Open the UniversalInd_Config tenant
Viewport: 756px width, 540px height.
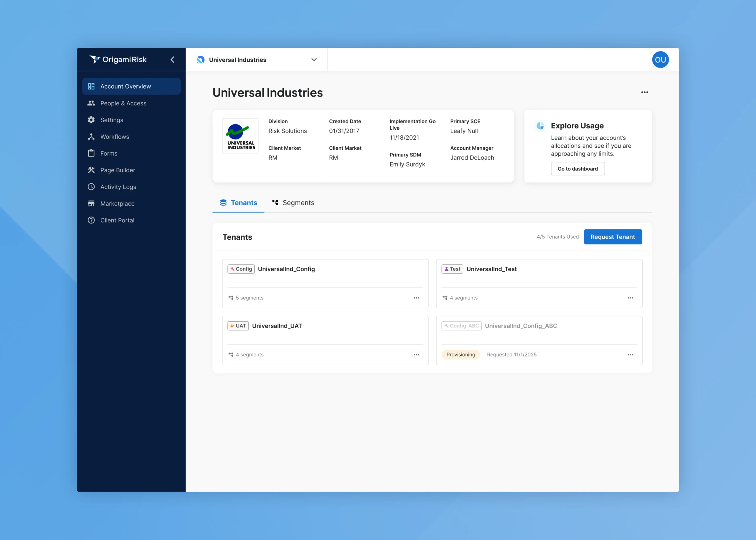[x=286, y=269]
